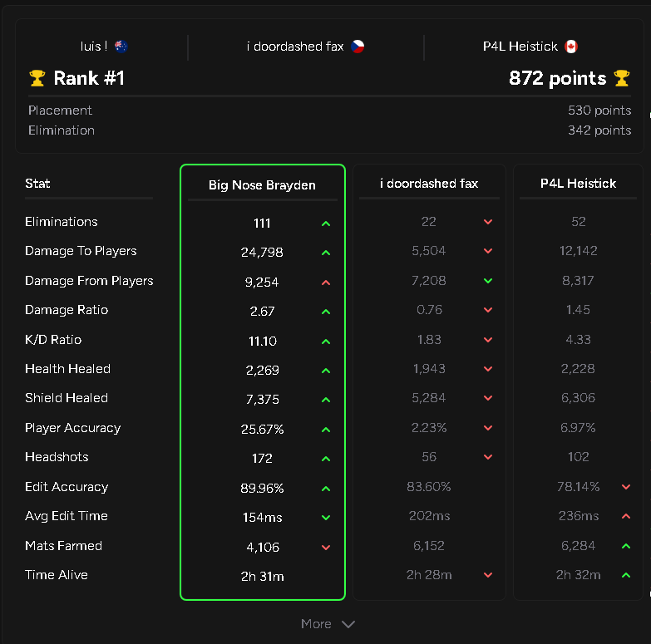Click the Mats Farmed label
This screenshot has height=644, width=651.
pos(63,546)
